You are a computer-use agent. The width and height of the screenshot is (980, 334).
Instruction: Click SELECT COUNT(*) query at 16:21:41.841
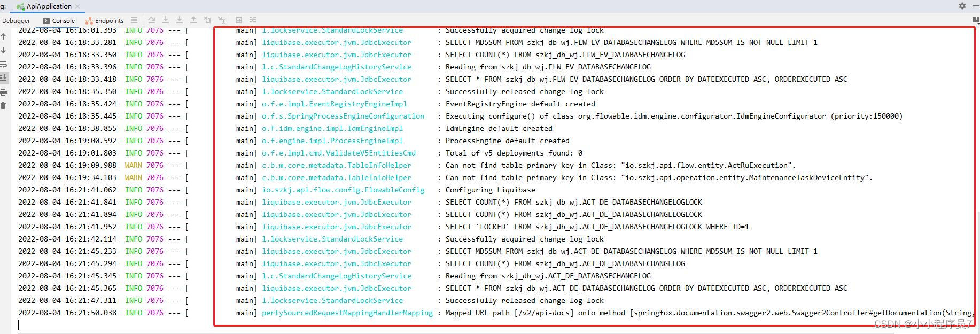pyautogui.click(x=573, y=202)
